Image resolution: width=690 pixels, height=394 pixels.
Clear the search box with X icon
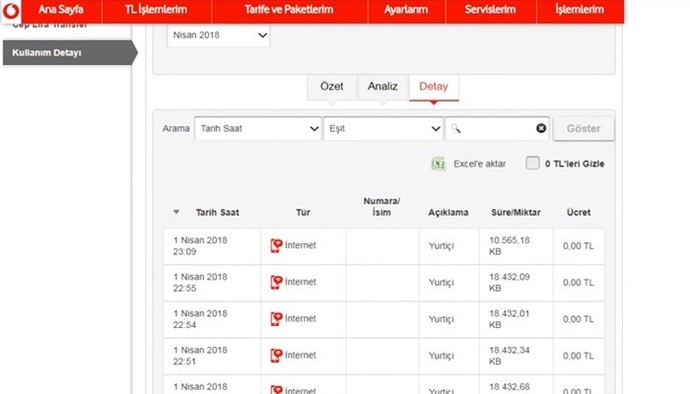(541, 128)
